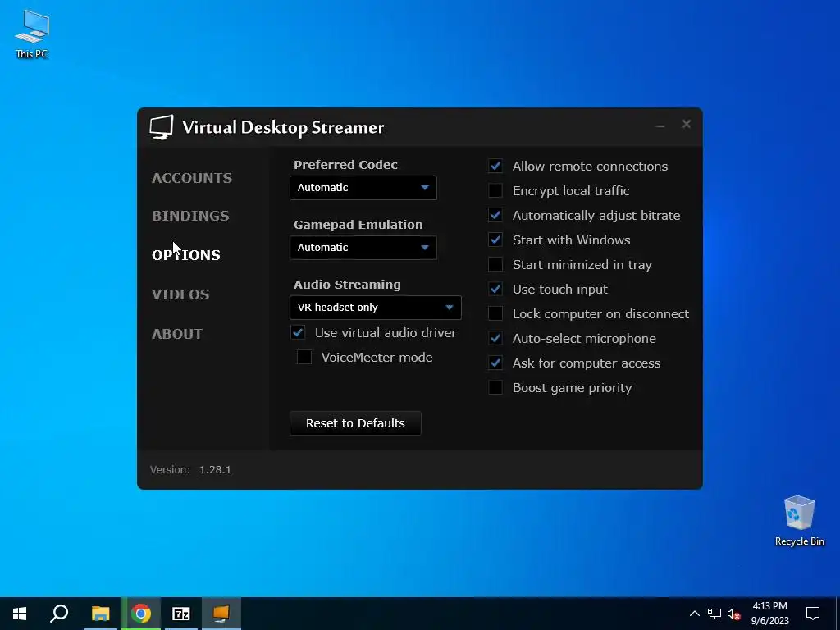The height and width of the screenshot is (630, 840).
Task: Open notification center icon
Action: pos(813,614)
